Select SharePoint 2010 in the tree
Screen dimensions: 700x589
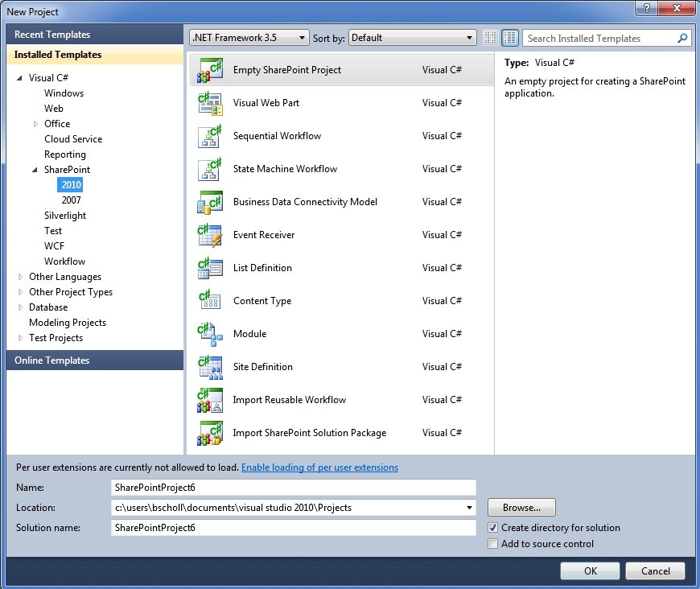pyautogui.click(x=71, y=185)
